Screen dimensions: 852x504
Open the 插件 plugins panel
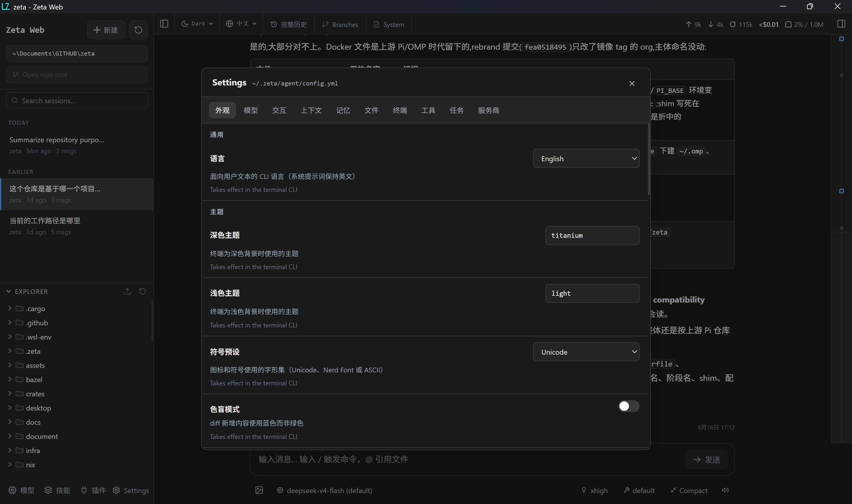(x=93, y=490)
